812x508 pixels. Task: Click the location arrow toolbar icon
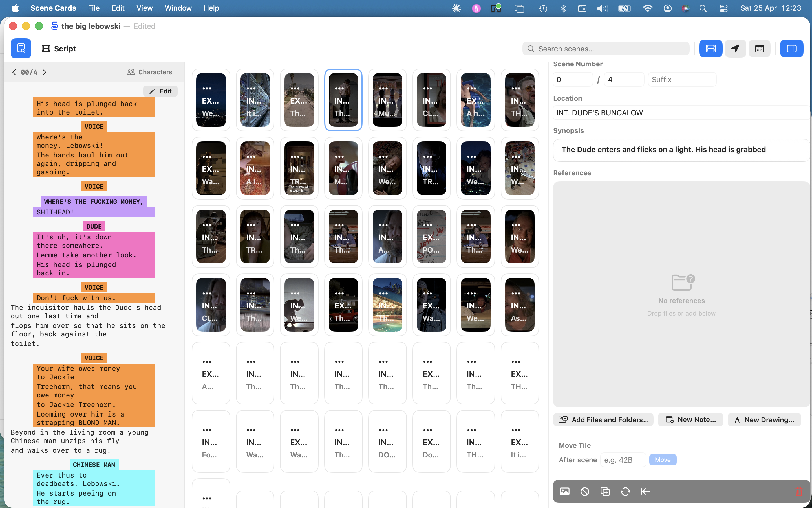pyautogui.click(x=735, y=48)
